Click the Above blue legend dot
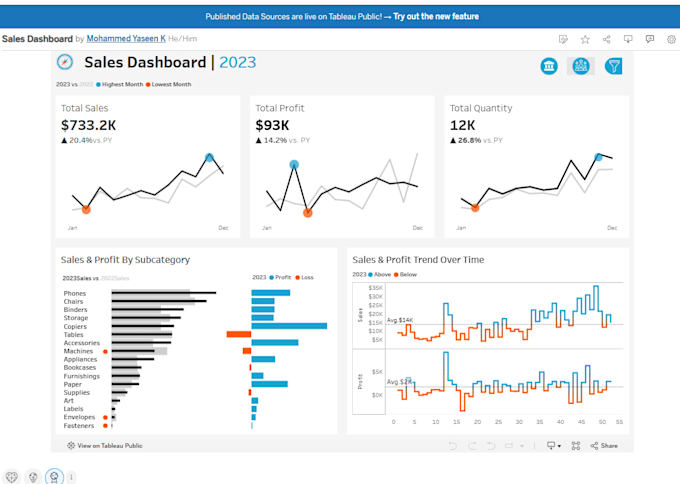This screenshot has width=680, height=484. (x=370, y=275)
